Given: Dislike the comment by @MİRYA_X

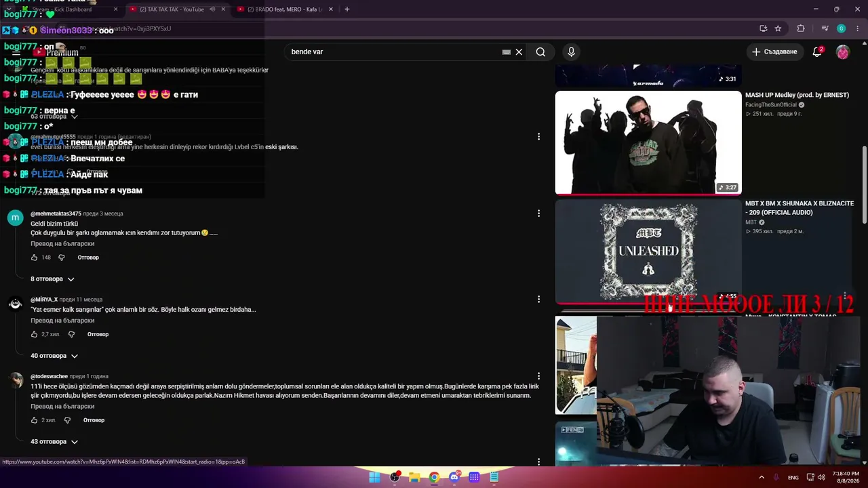Looking at the screenshot, I should 71,334.
